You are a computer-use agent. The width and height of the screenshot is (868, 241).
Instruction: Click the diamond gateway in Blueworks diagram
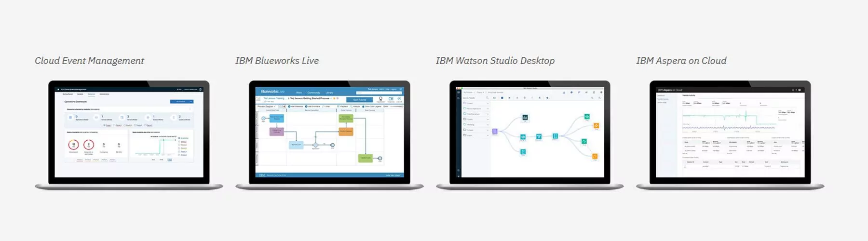315,145
